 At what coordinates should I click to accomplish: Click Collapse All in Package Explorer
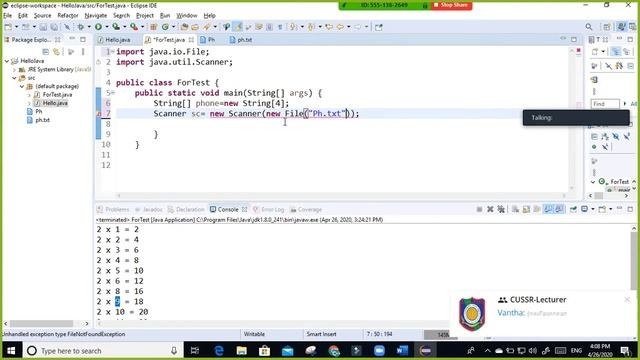point(46,52)
